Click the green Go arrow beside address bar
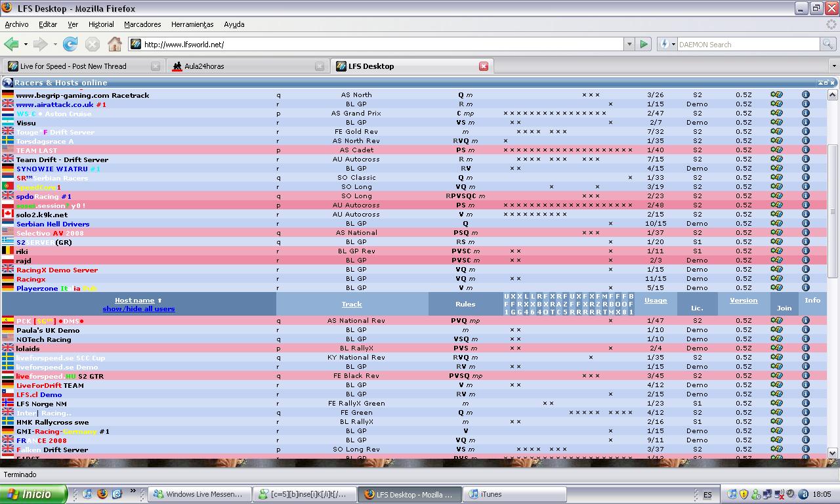This screenshot has width=840, height=504. [644, 44]
